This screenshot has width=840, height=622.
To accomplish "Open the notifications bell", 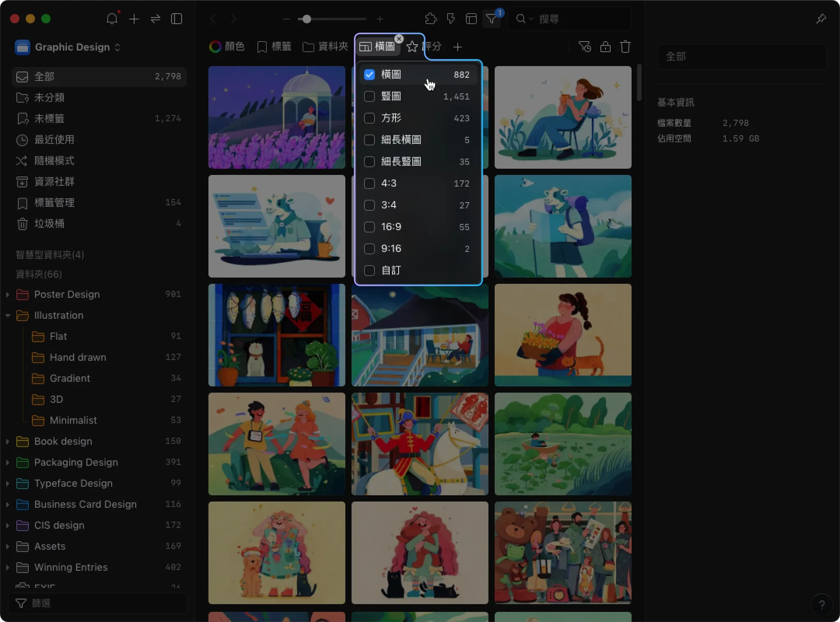I will pos(112,19).
